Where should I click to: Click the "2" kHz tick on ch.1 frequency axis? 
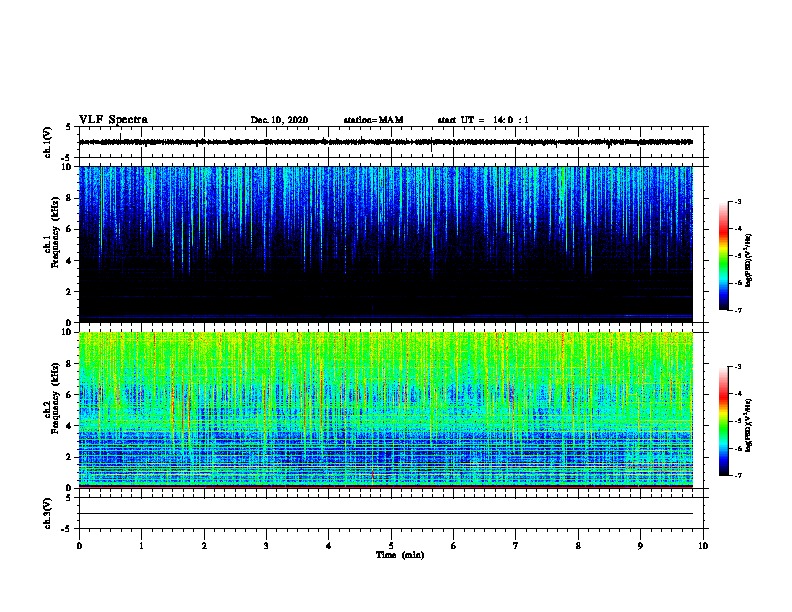[69, 292]
